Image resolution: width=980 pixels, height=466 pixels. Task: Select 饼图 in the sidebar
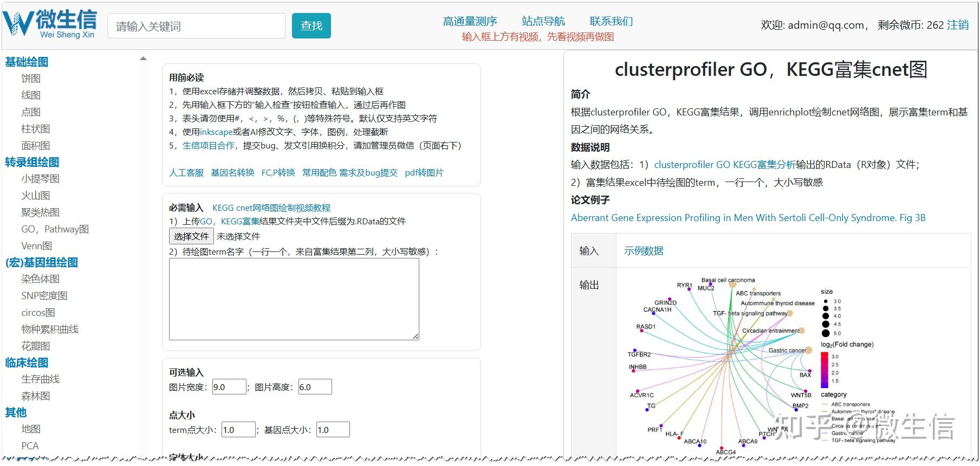(x=31, y=79)
